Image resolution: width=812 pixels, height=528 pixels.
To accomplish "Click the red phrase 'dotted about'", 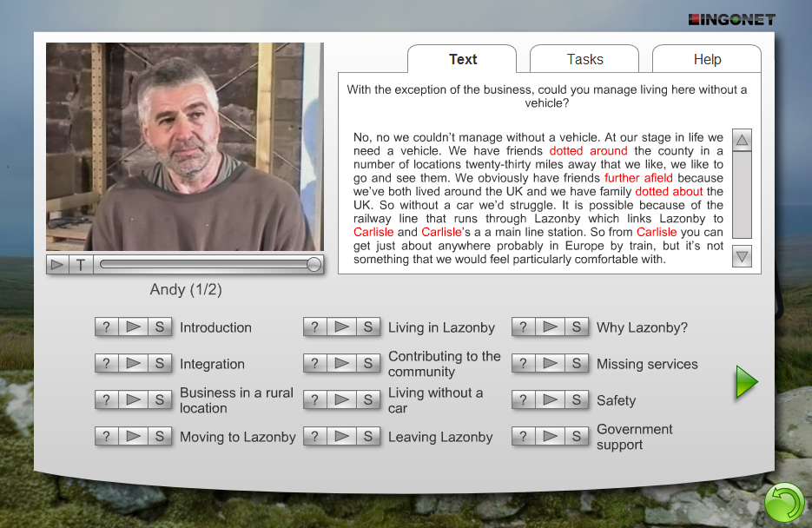I will pyautogui.click(x=669, y=191).
